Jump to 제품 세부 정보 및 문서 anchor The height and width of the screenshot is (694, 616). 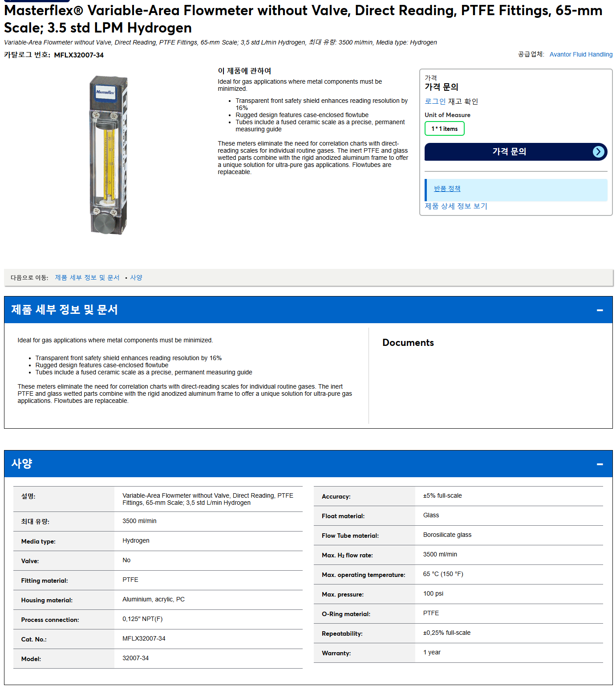click(87, 278)
